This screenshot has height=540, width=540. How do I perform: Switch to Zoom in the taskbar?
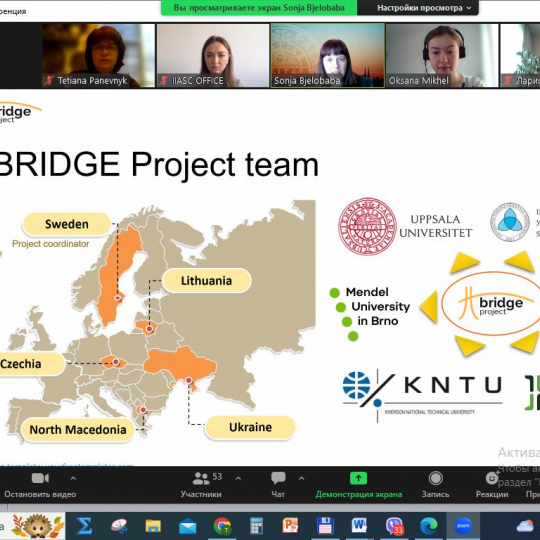coord(463,526)
